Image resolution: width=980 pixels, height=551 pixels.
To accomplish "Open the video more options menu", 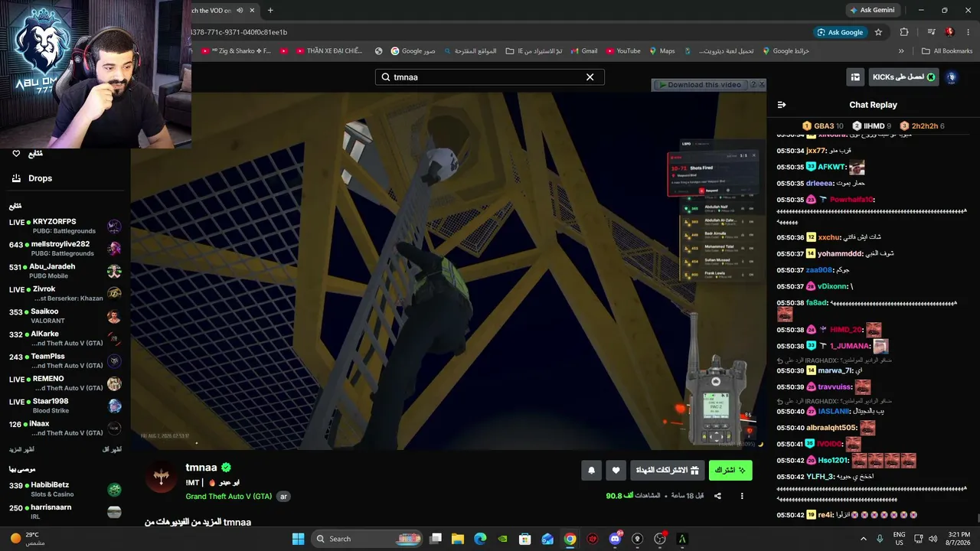I will [742, 496].
